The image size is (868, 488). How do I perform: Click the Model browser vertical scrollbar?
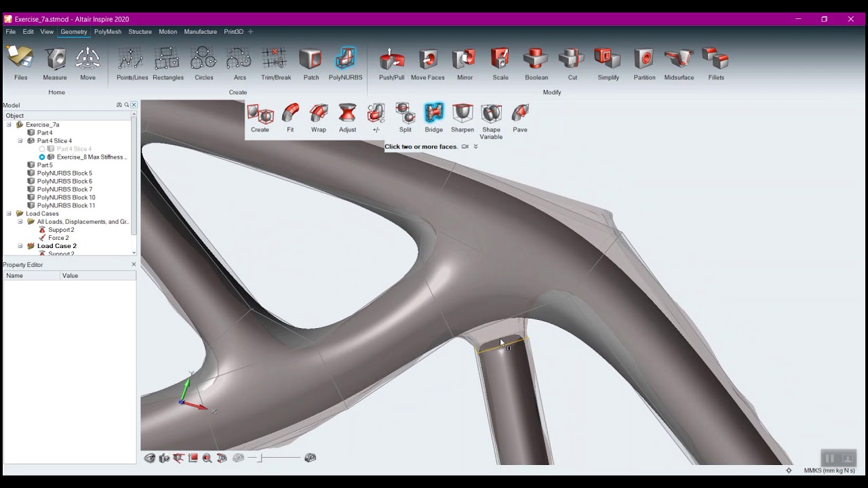pos(134,176)
